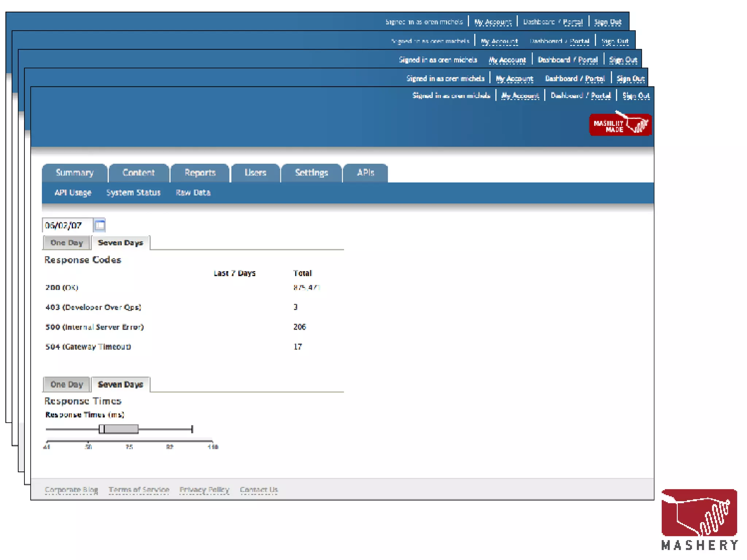Open the Settings tab
The width and height of the screenshot is (747, 560).
311,173
